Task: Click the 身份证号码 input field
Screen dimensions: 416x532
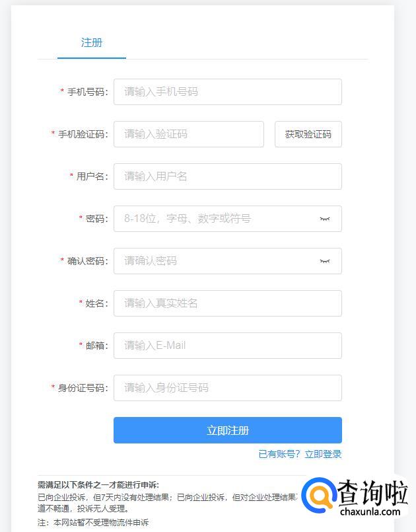Action: pyautogui.click(x=228, y=388)
